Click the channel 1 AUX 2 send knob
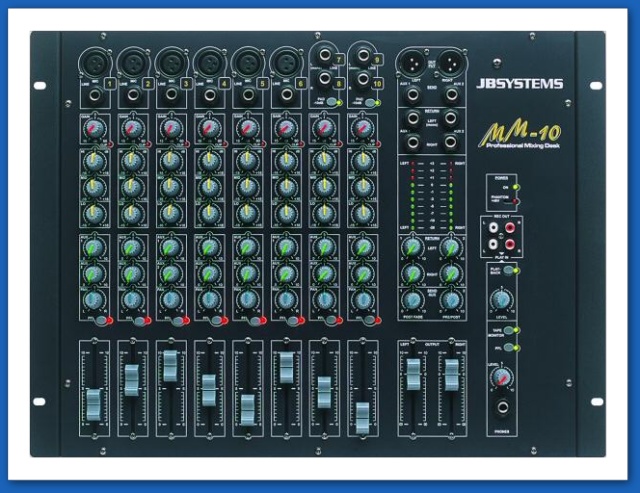The image size is (640, 493). tap(94, 274)
